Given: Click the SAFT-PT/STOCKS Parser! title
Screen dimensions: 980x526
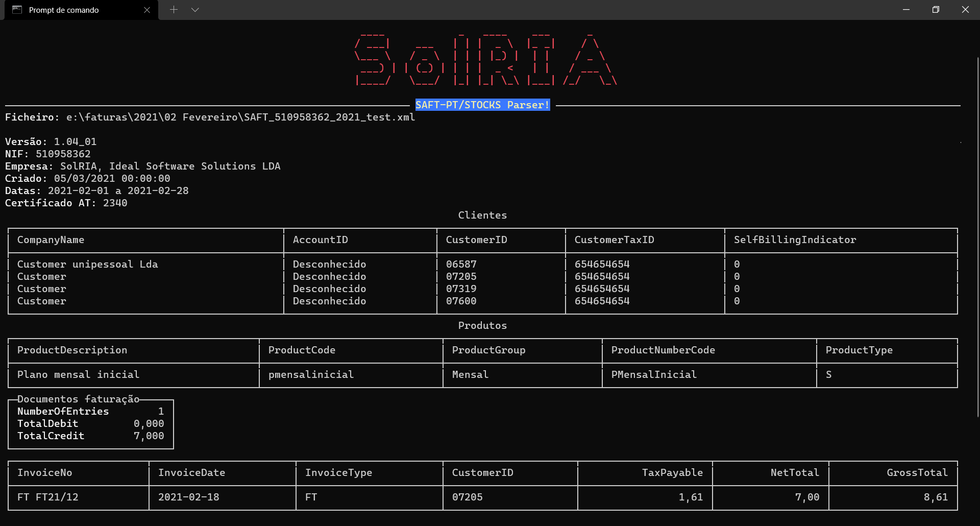Looking at the screenshot, I should coord(482,105).
